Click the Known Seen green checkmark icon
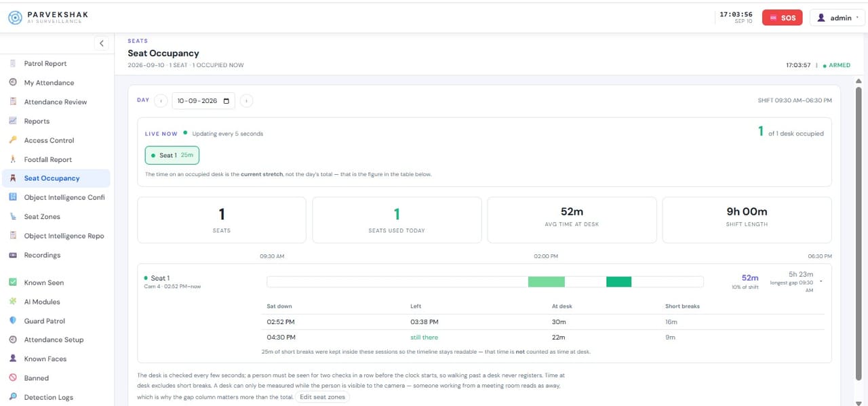 (x=13, y=282)
